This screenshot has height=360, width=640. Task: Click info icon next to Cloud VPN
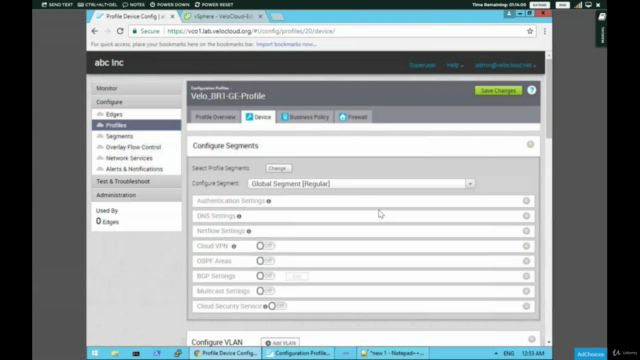point(234,247)
